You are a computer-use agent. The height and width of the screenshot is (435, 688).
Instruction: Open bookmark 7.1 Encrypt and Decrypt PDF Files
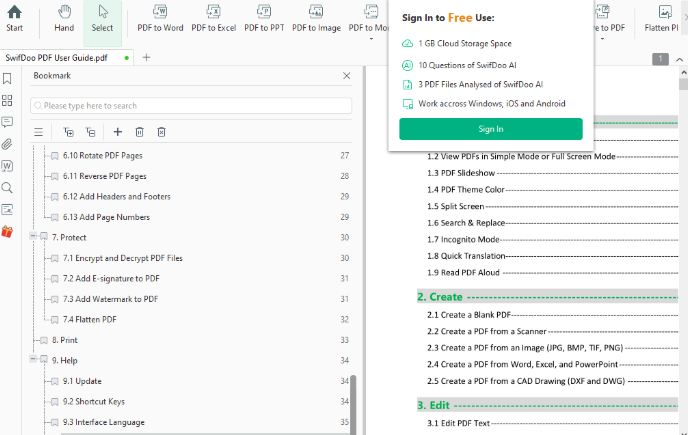(122, 258)
